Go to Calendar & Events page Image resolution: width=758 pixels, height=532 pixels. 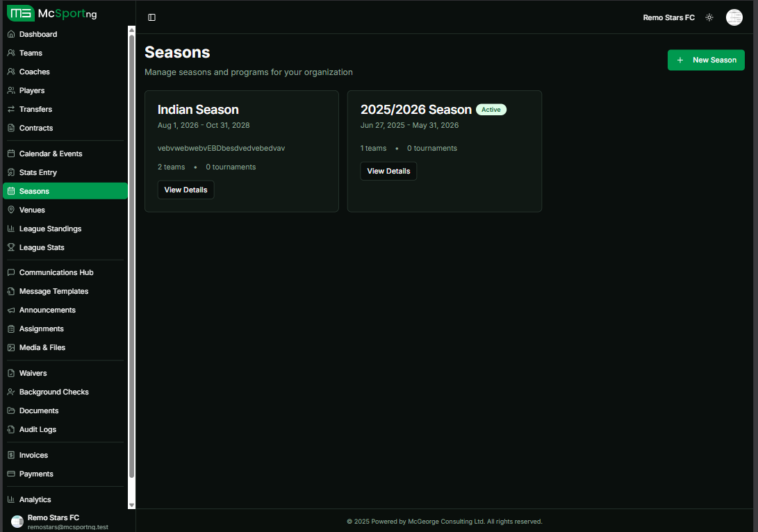coord(51,153)
